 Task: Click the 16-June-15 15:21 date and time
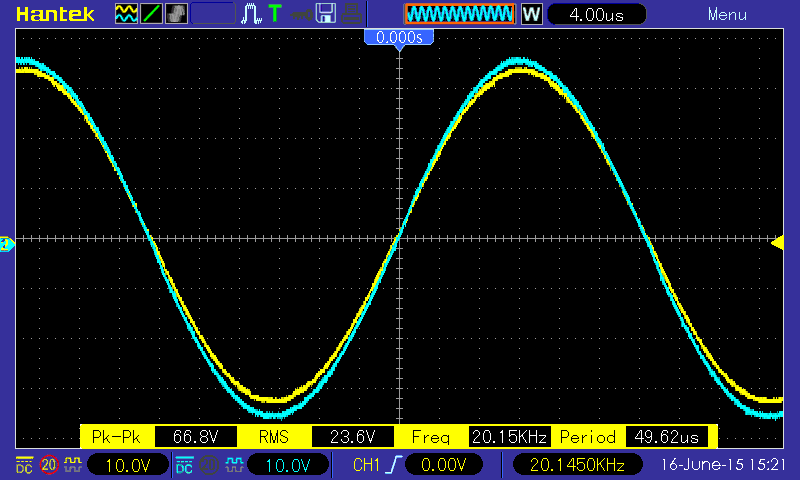(723, 465)
